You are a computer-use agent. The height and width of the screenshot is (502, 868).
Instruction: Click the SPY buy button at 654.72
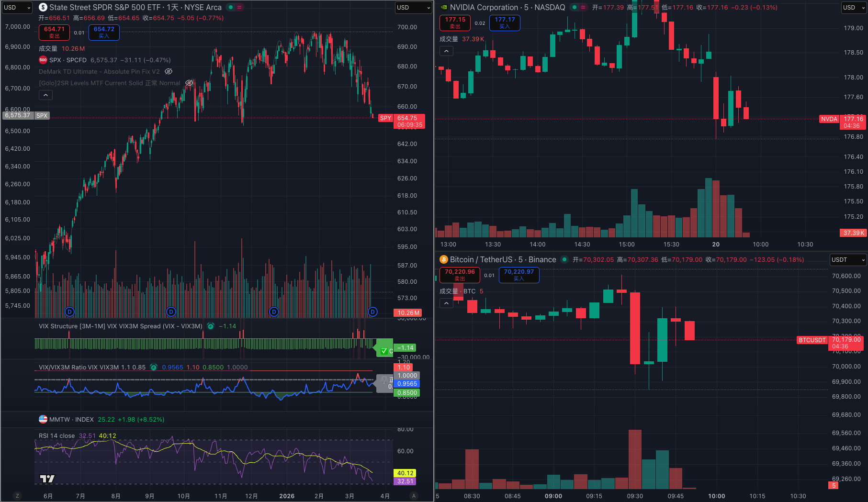[x=104, y=32]
